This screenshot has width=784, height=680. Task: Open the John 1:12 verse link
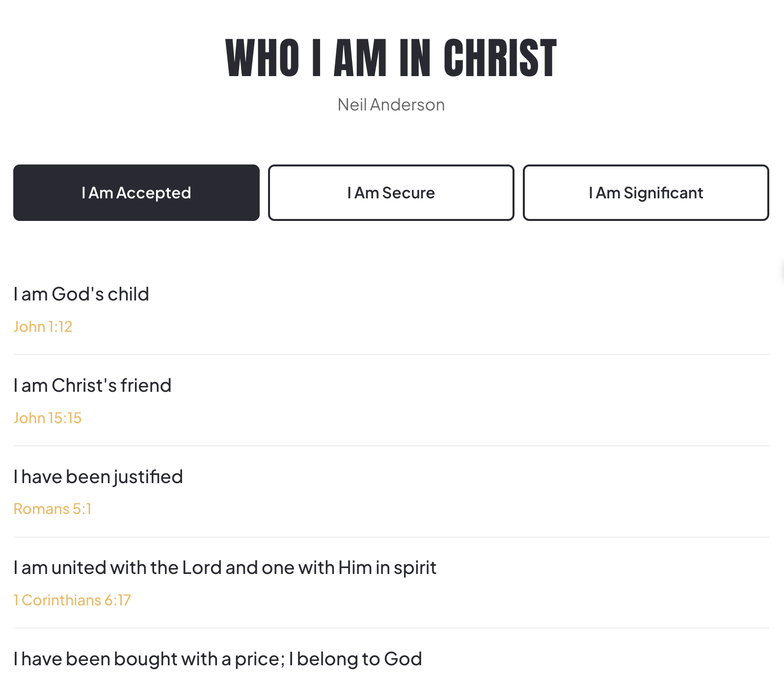[x=43, y=326]
